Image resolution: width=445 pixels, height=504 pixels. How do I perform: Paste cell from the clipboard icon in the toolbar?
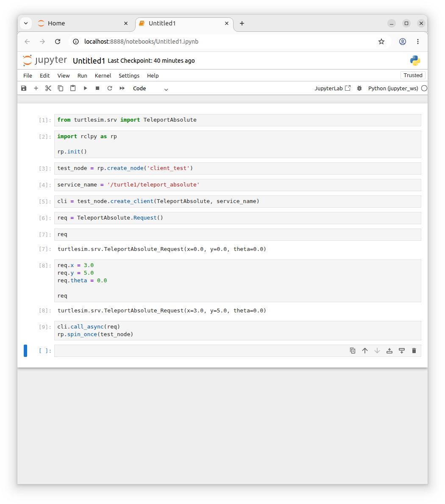pyautogui.click(x=73, y=89)
